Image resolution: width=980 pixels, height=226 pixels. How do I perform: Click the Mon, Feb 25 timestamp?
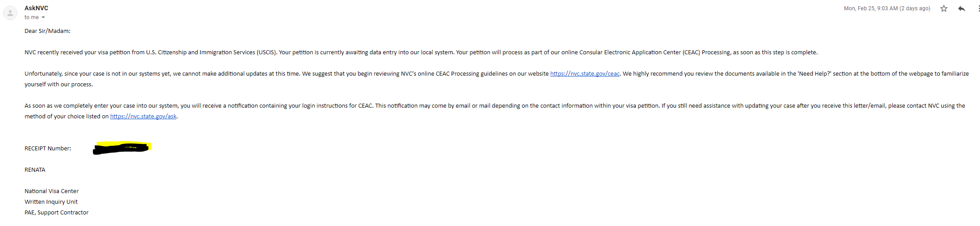pos(887,8)
